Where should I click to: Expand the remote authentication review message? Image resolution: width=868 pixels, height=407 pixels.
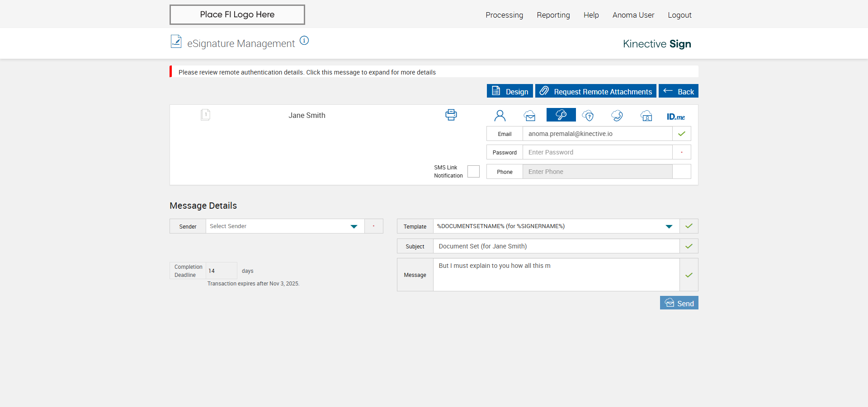tap(307, 72)
